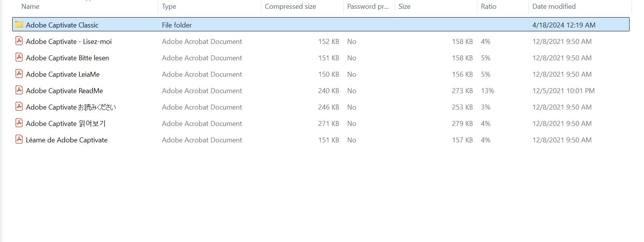
Task: Click the 253 KB size value
Action: [462, 107]
